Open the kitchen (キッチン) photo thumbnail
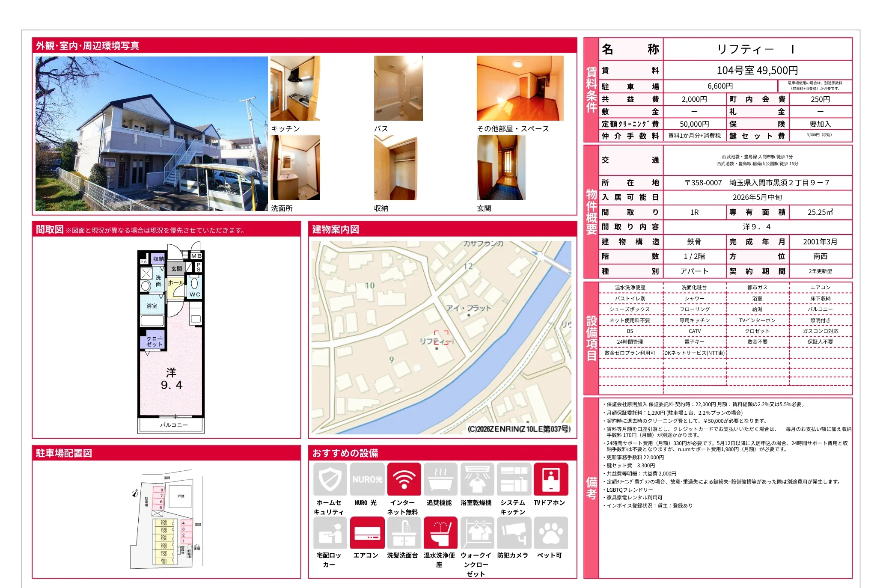Image resolution: width=880 pixels, height=588 pixels. [x=295, y=88]
